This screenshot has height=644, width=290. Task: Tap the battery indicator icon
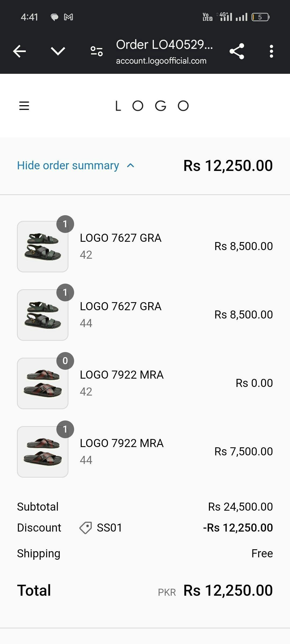(260, 17)
